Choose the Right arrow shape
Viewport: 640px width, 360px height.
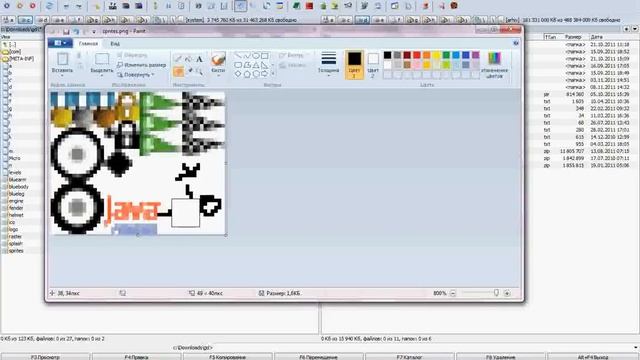265,74
